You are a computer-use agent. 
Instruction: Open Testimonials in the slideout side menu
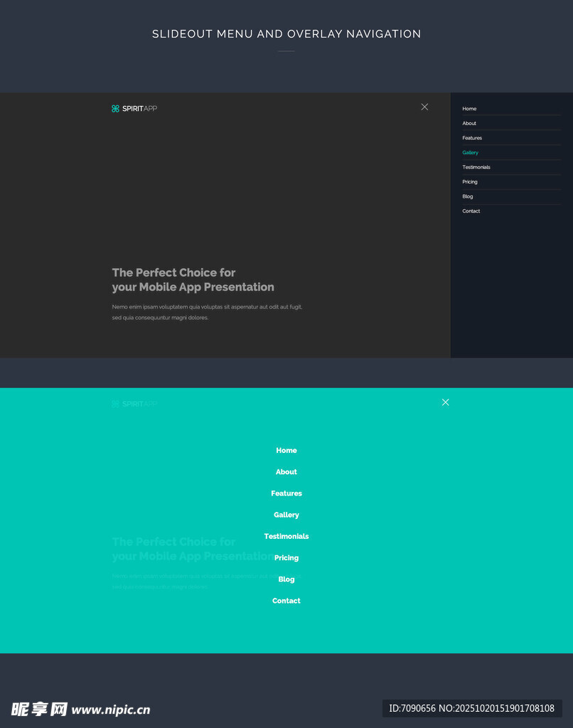coord(476,167)
